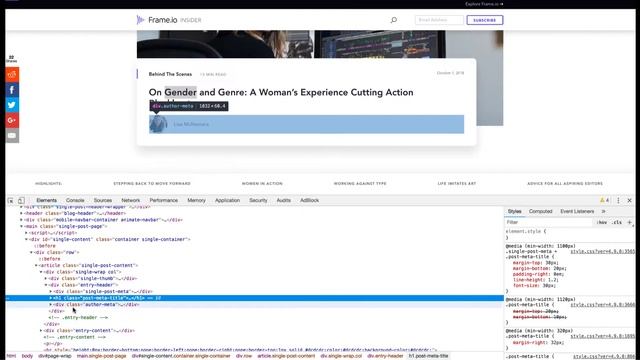Select the div entry-header row
This screenshot has width=640, height=360.
pyautogui.click(x=255, y=285)
